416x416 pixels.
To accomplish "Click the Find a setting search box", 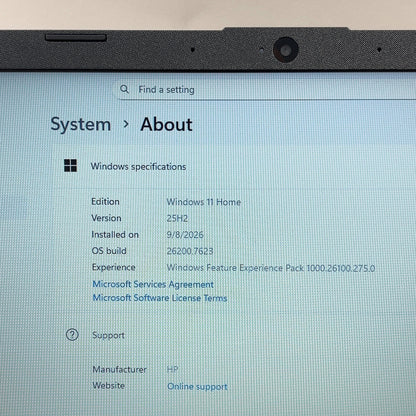I will [x=263, y=89].
